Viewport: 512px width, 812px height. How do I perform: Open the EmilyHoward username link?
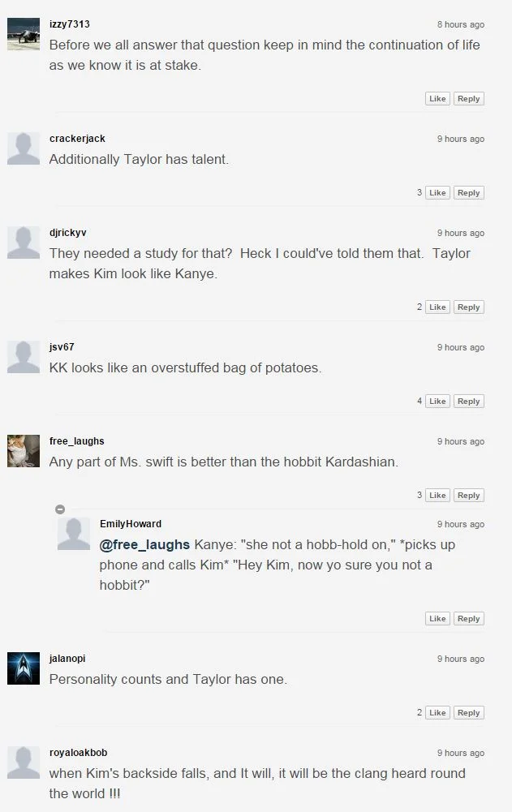click(131, 524)
